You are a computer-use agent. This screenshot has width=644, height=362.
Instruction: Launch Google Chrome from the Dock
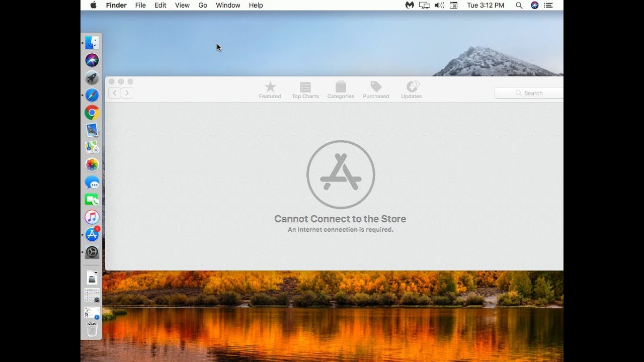(92, 113)
